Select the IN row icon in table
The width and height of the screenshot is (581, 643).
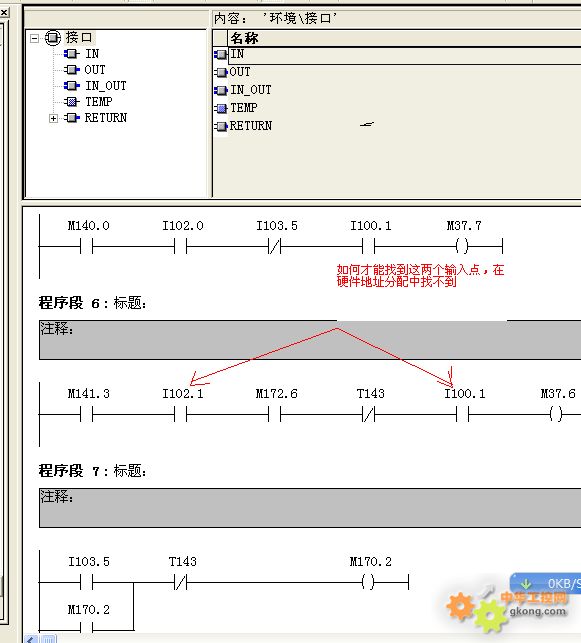coord(221,55)
